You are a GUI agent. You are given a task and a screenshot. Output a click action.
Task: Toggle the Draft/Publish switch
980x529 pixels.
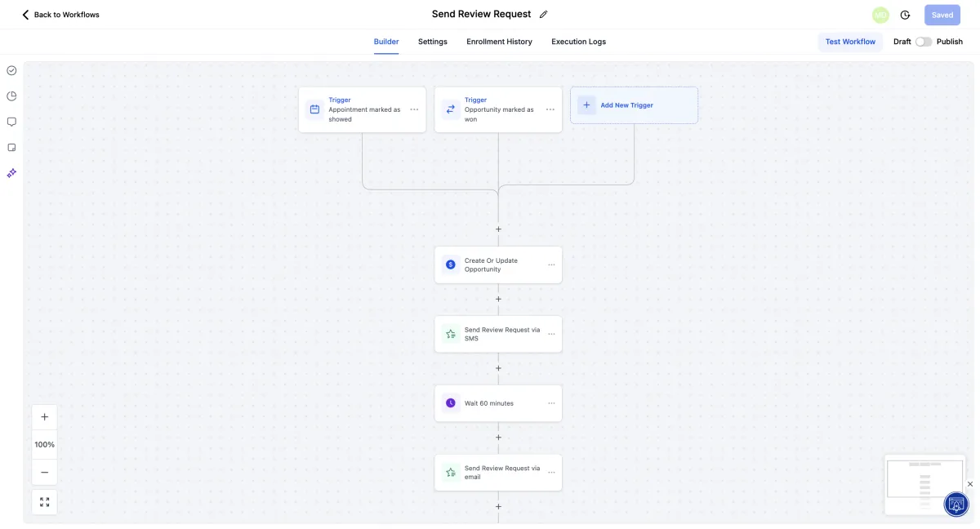click(x=924, y=42)
